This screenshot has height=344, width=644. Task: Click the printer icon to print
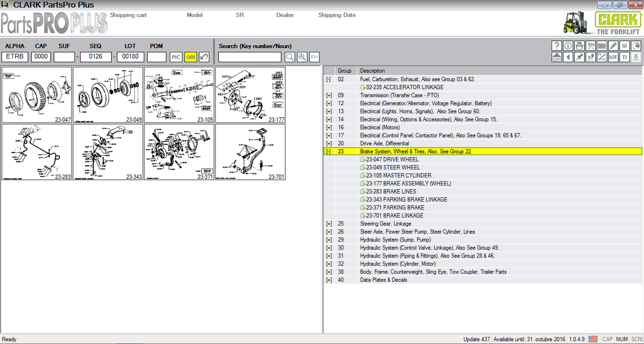[579, 45]
